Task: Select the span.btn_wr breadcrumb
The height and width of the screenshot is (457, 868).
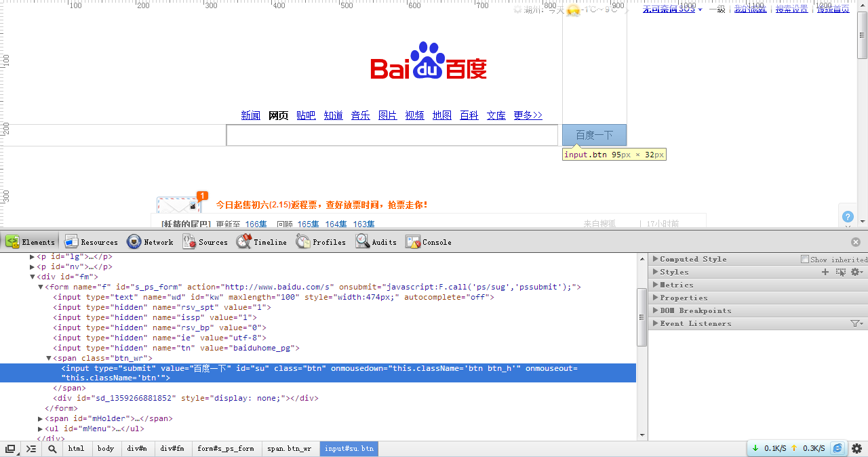Action: pos(290,449)
